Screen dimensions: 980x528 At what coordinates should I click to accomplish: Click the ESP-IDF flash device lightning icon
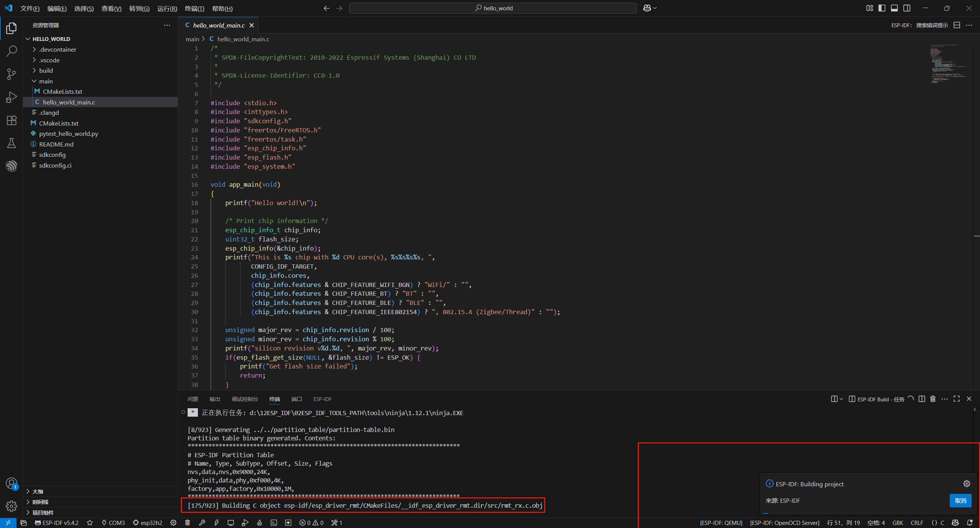coord(217,523)
